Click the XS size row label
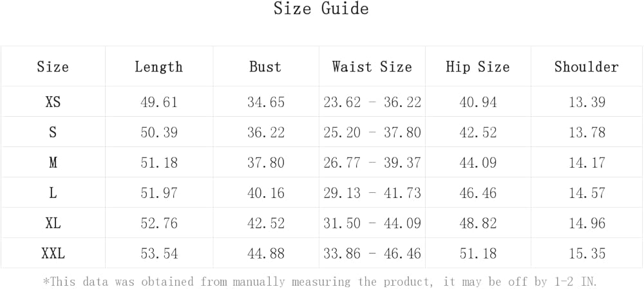The image size is (644, 289). pos(53,102)
